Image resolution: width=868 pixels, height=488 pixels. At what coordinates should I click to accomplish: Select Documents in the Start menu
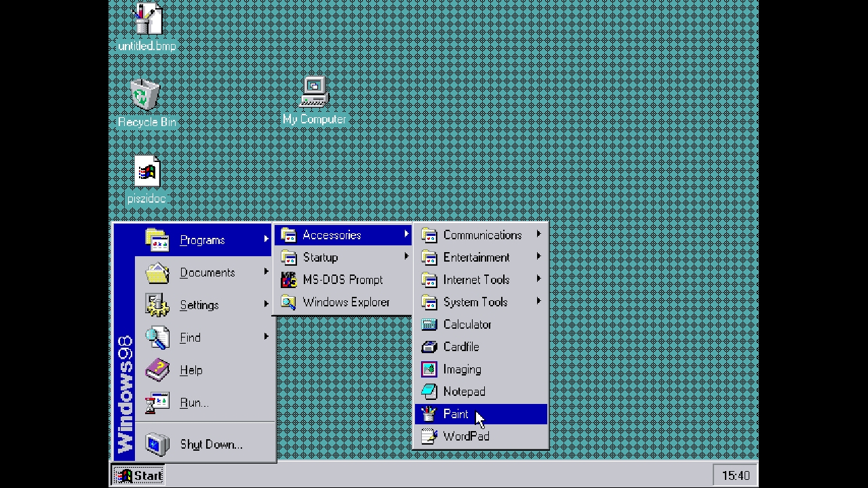(x=207, y=272)
